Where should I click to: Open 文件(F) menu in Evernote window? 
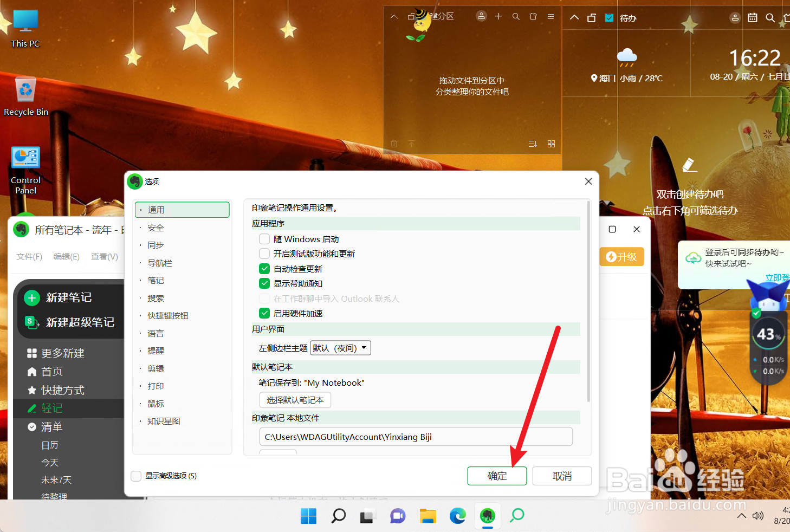point(29,257)
